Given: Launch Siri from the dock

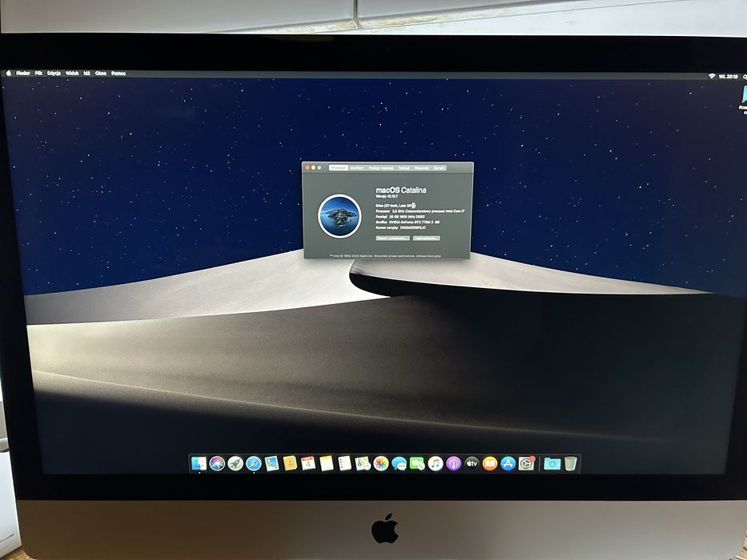Looking at the screenshot, I should pos(217,463).
